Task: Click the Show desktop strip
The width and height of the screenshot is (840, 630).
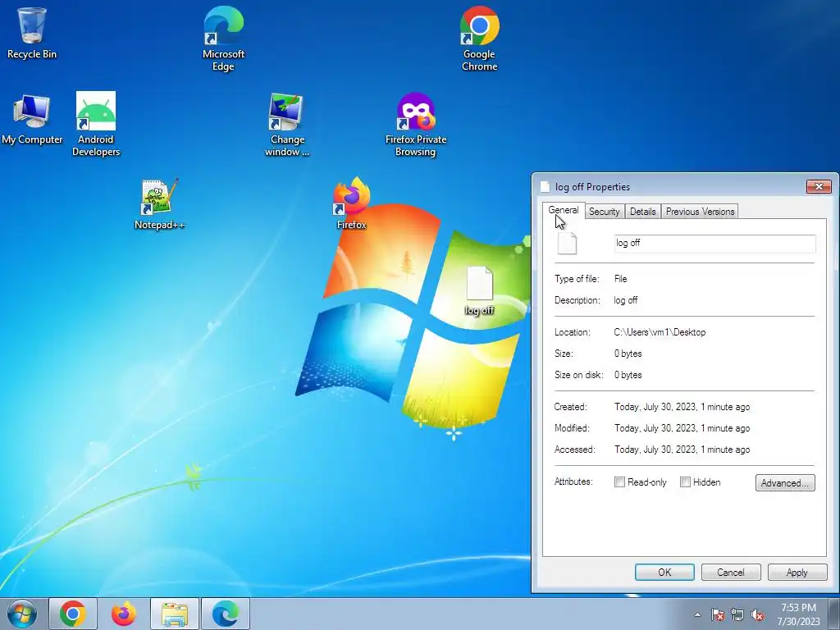Action: tap(833, 614)
